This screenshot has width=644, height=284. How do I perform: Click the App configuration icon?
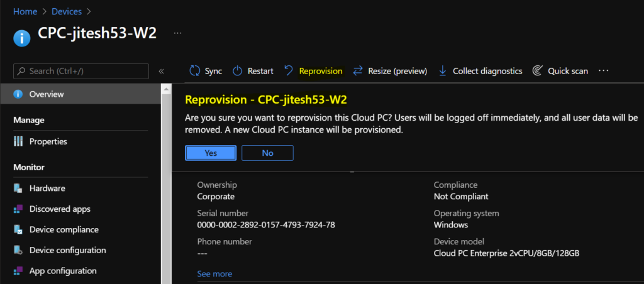pos(18,271)
